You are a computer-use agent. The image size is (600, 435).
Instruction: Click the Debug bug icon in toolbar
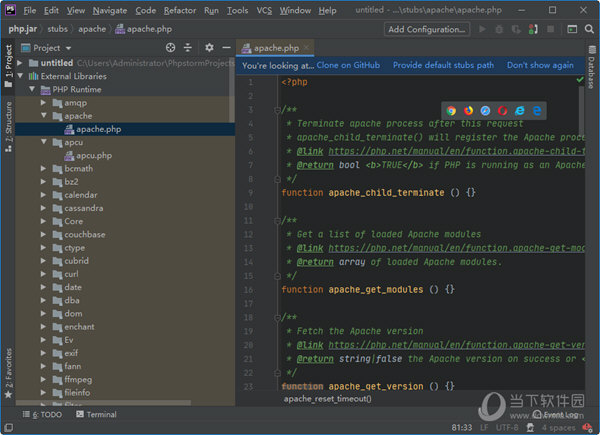(499, 29)
